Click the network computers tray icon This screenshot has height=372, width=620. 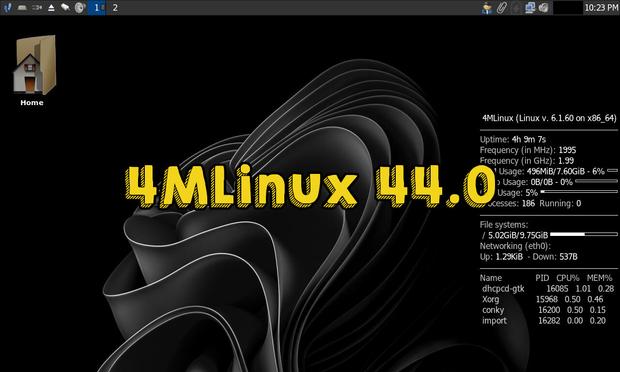point(530,8)
